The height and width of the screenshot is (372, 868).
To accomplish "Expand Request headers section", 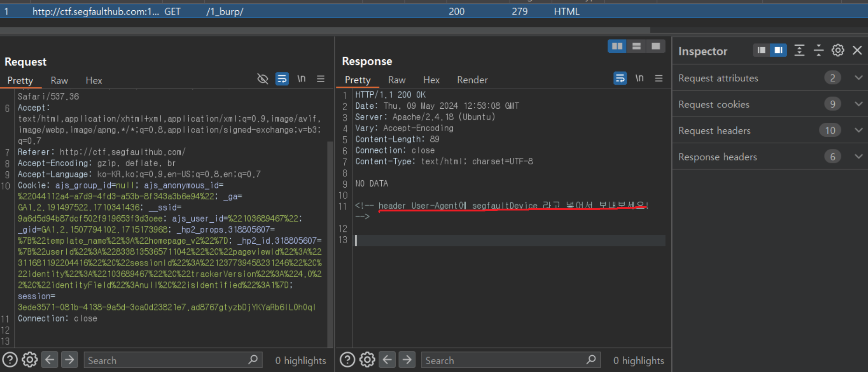I will pos(858,130).
